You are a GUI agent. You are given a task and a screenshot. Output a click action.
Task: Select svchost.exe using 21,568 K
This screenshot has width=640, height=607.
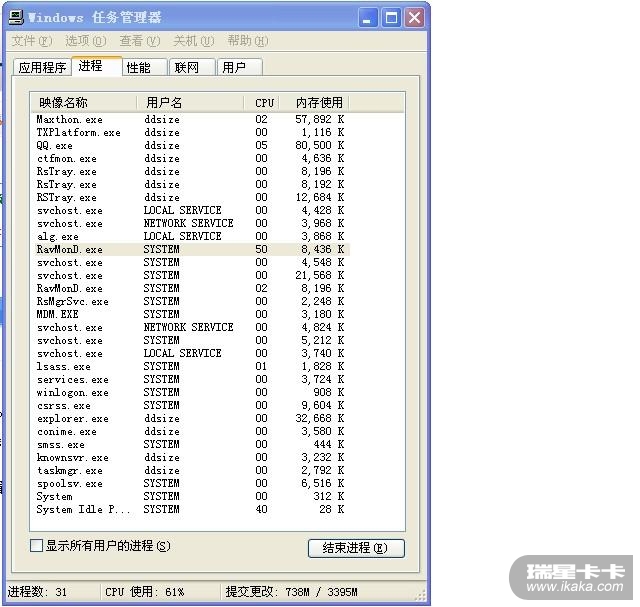tap(193, 276)
